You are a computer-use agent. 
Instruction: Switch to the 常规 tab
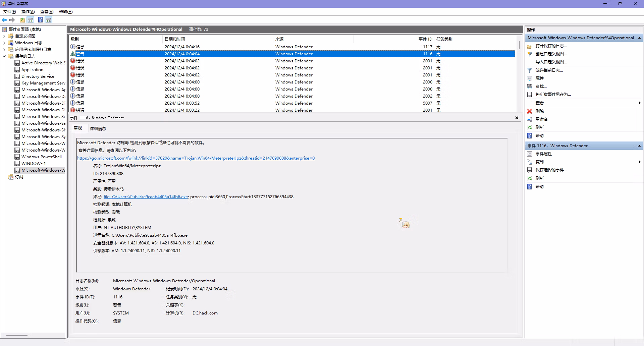(x=78, y=128)
